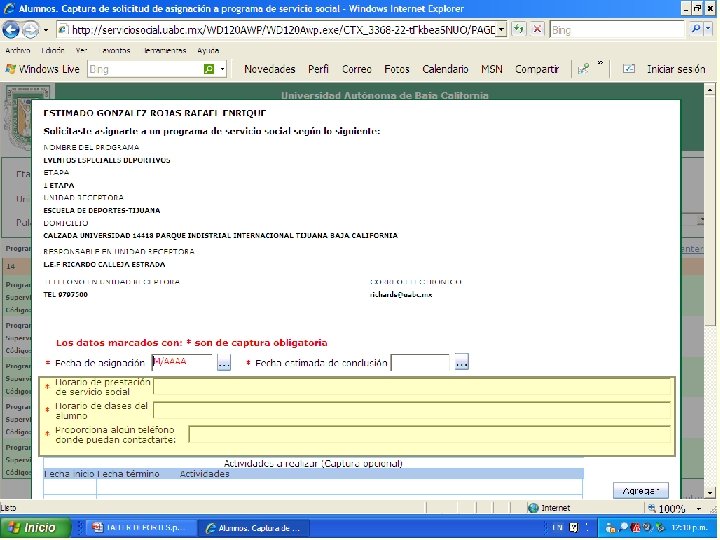720x540 pixels.
Task: Open the Herramientas menu
Action: pyautogui.click(x=165, y=51)
